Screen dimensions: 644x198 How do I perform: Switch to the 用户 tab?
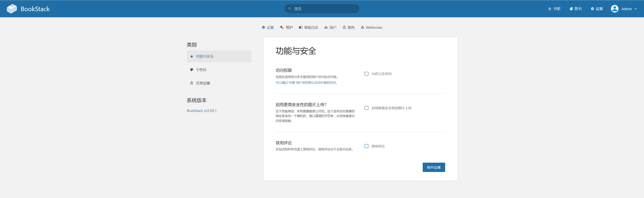(x=330, y=28)
